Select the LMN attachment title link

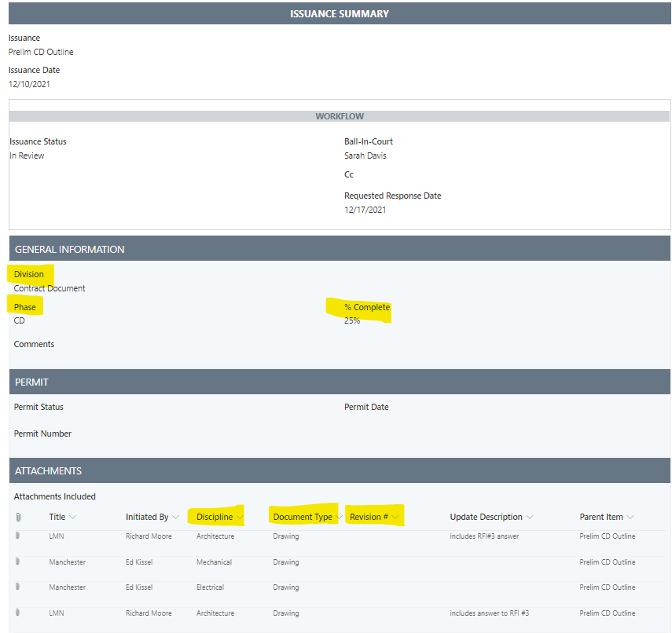pyautogui.click(x=57, y=536)
